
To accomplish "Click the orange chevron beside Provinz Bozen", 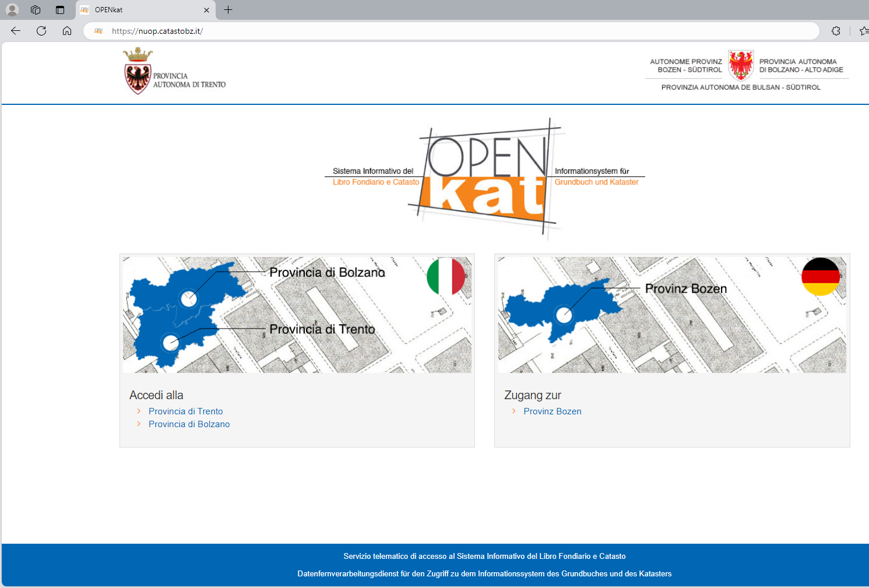I will click(x=513, y=411).
